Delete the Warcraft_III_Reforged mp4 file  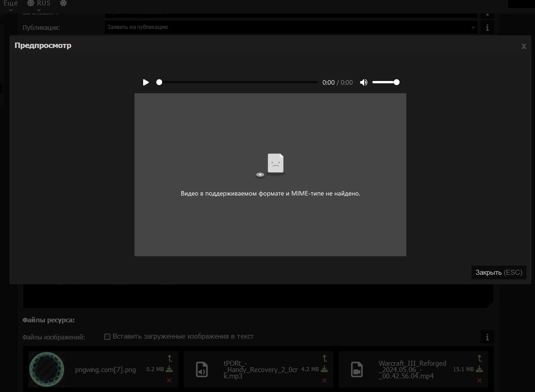pos(479,380)
